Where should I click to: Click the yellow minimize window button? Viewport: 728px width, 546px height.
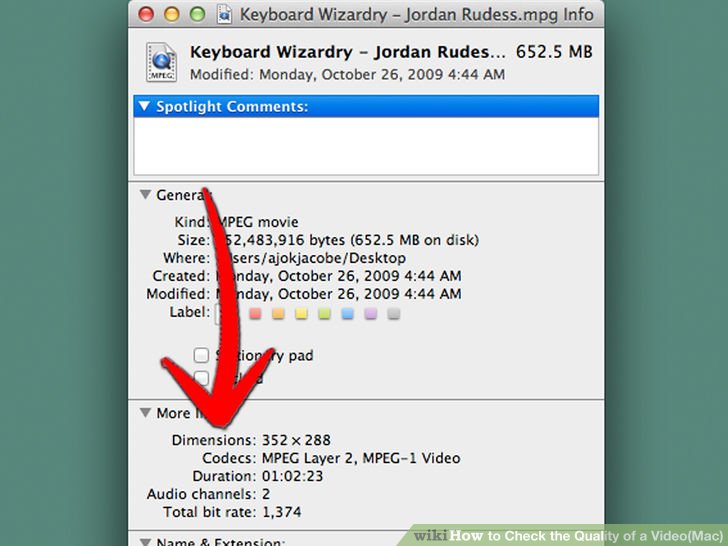point(172,14)
